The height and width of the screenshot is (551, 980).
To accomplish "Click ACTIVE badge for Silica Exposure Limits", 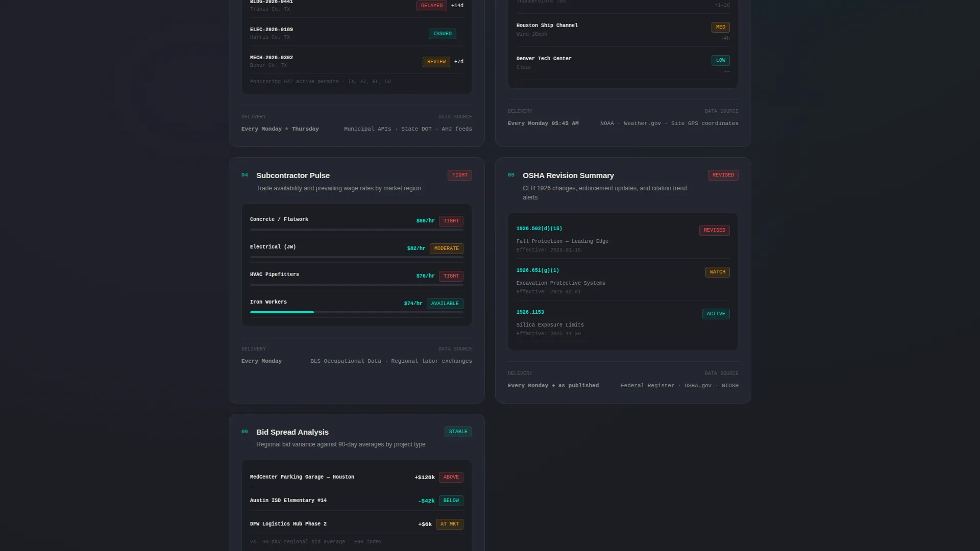I will coord(716,314).
